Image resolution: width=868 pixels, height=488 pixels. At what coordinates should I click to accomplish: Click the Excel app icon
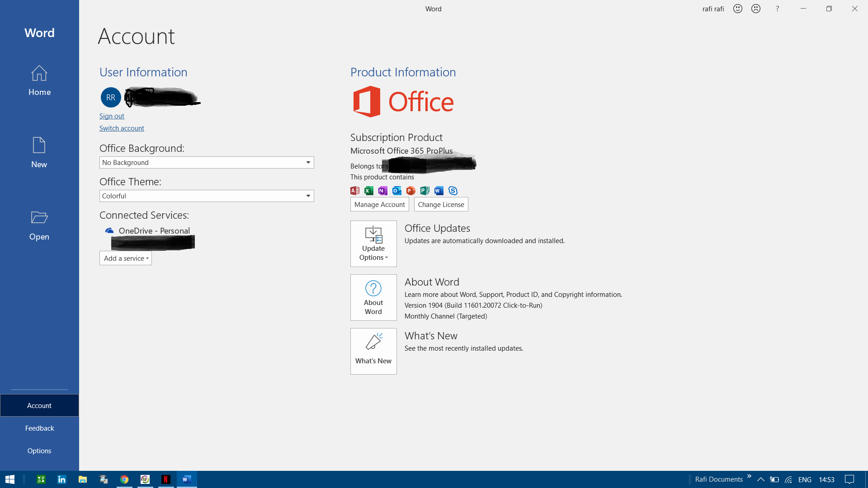pyautogui.click(x=369, y=191)
